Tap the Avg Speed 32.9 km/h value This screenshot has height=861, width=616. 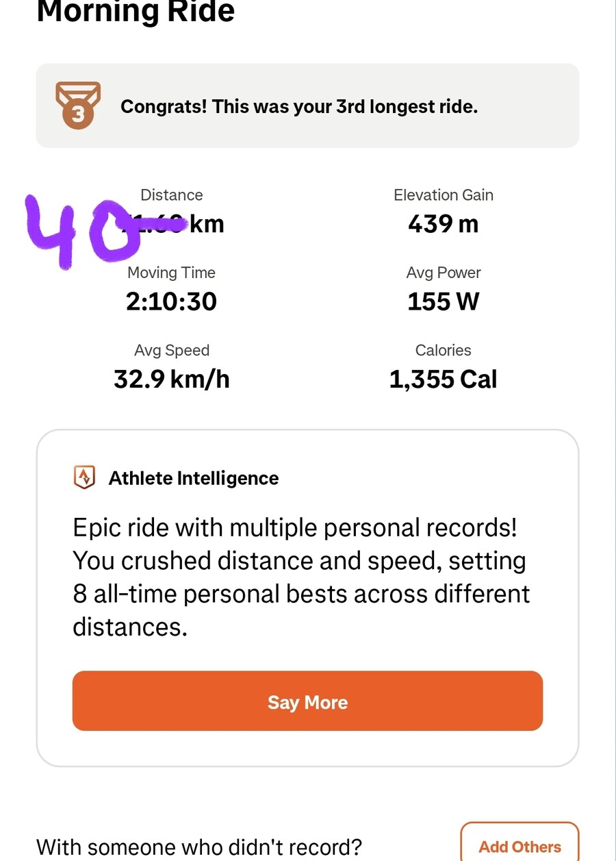tap(171, 379)
